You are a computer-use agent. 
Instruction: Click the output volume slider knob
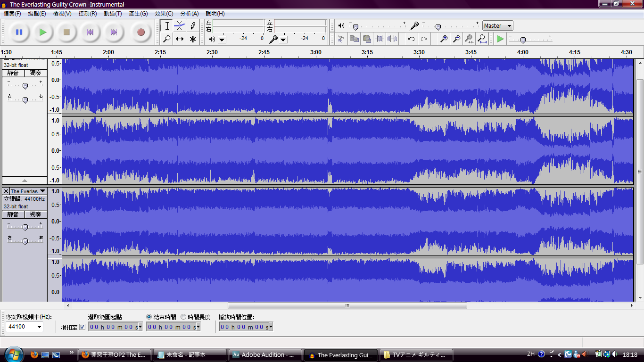click(355, 27)
